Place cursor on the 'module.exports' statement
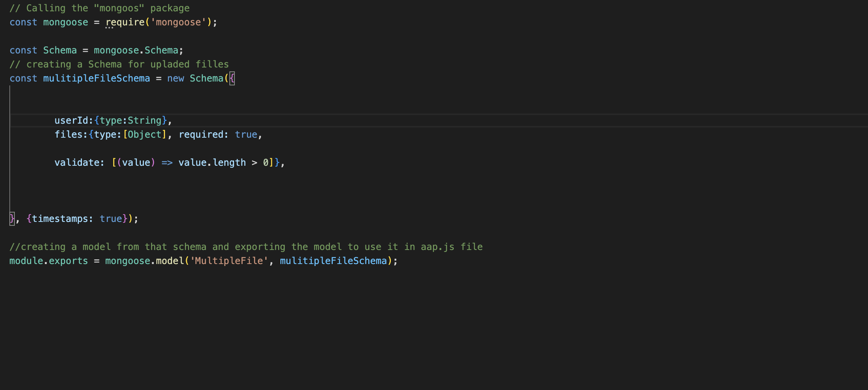The width and height of the screenshot is (868, 390). pyautogui.click(x=48, y=261)
